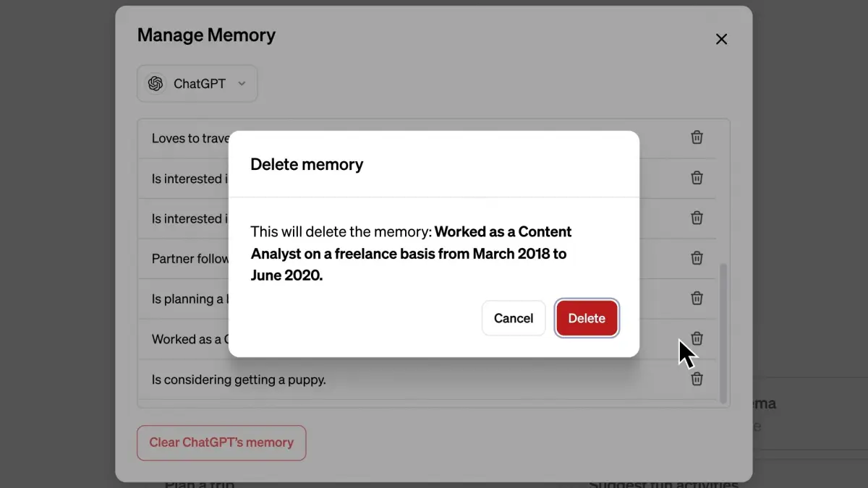The image size is (868, 488).
Task: Click Clear ChatGPT's memory button
Action: [221, 442]
